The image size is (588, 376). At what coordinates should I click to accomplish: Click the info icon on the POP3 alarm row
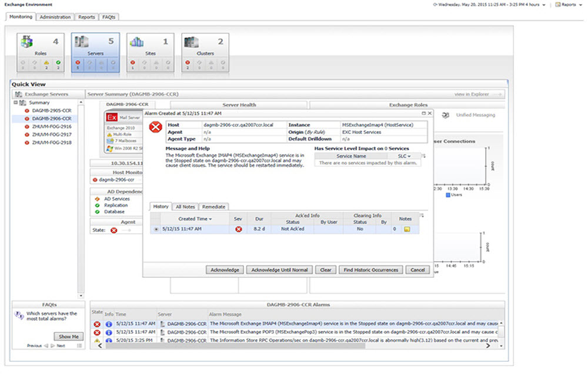pyautogui.click(x=109, y=333)
